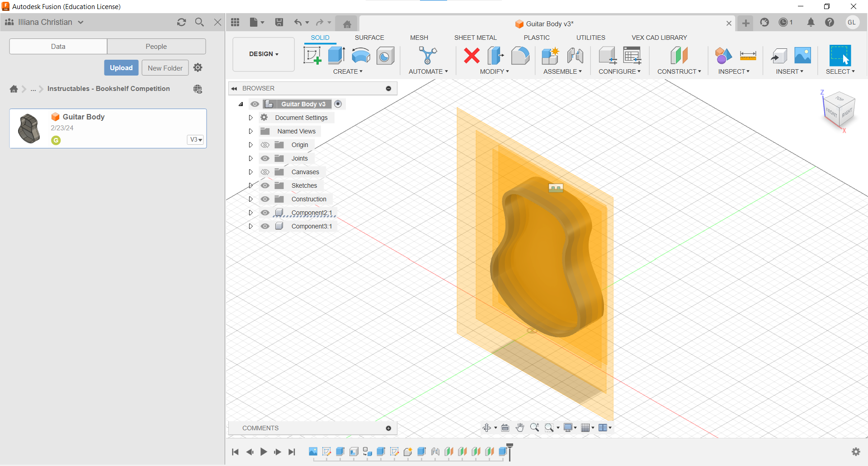
Task: Click the Hole tool icon
Action: click(x=385, y=56)
